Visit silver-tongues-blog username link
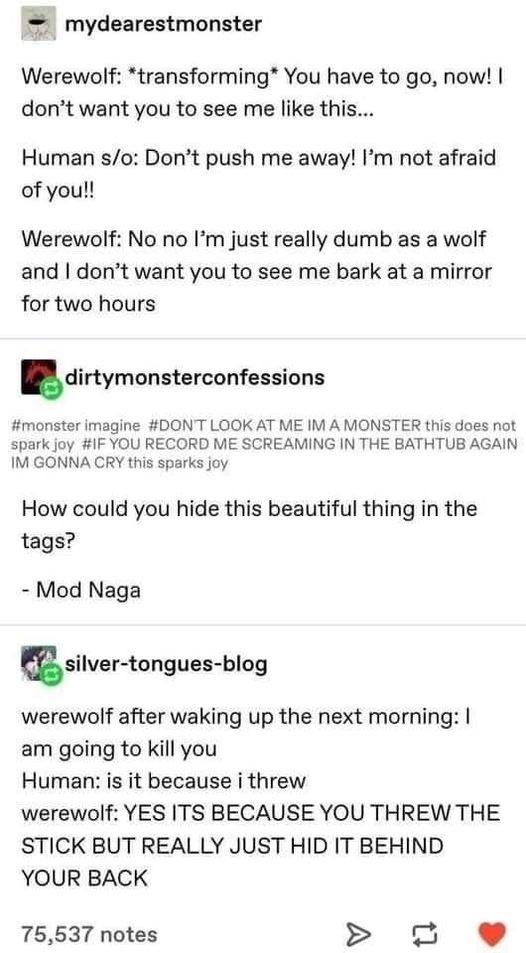The image size is (526, 953). [x=165, y=663]
